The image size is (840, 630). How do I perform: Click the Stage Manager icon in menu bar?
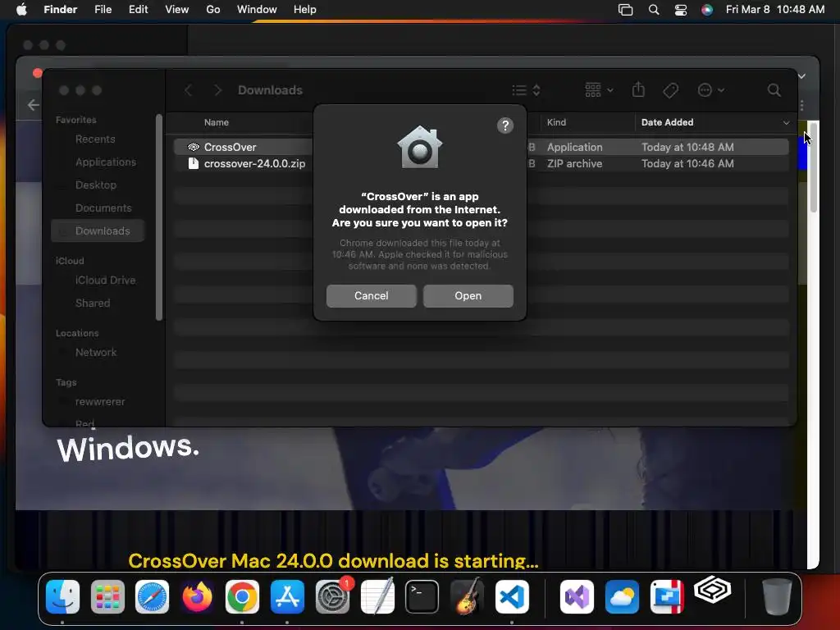625,10
